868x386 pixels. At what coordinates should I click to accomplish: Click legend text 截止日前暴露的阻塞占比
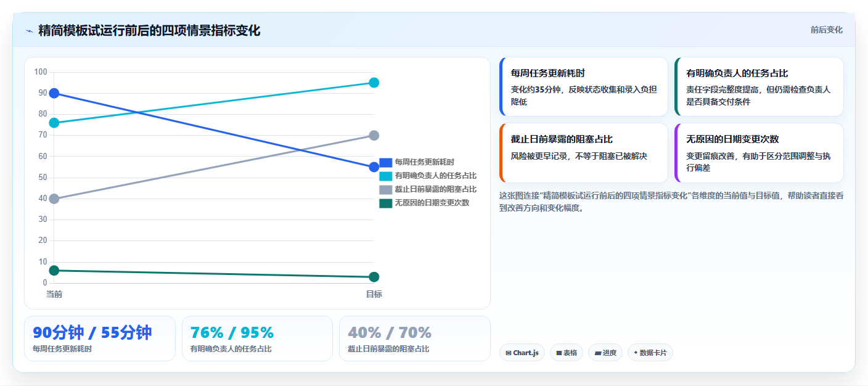[436, 189]
